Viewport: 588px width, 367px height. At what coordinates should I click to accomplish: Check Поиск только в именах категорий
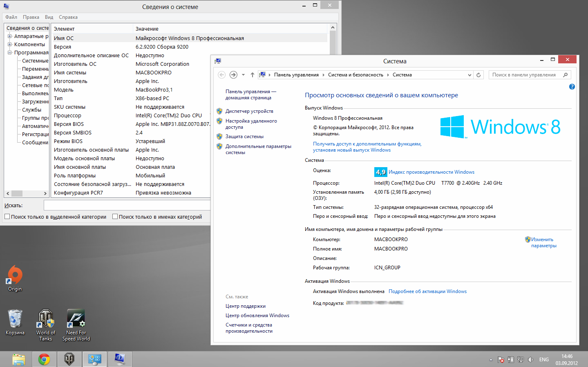tap(115, 217)
